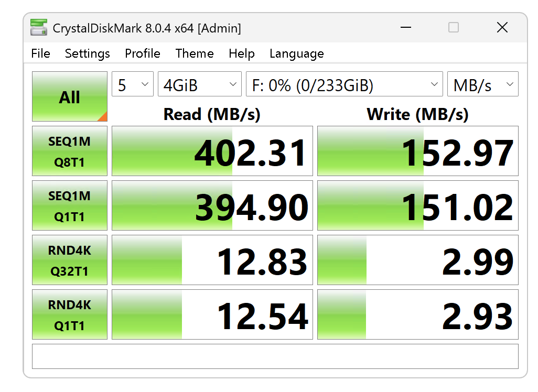
Task: Open the Language menu
Action: [x=296, y=53]
